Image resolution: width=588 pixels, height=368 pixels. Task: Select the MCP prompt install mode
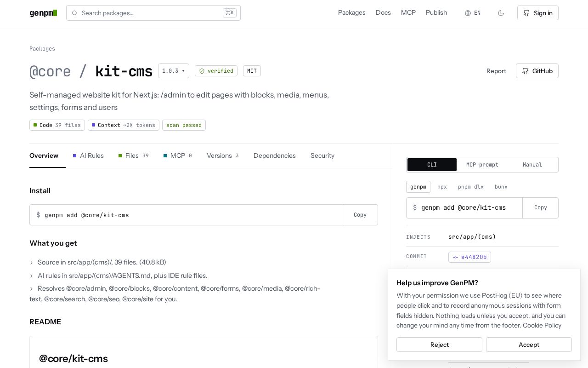pyautogui.click(x=482, y=165)
